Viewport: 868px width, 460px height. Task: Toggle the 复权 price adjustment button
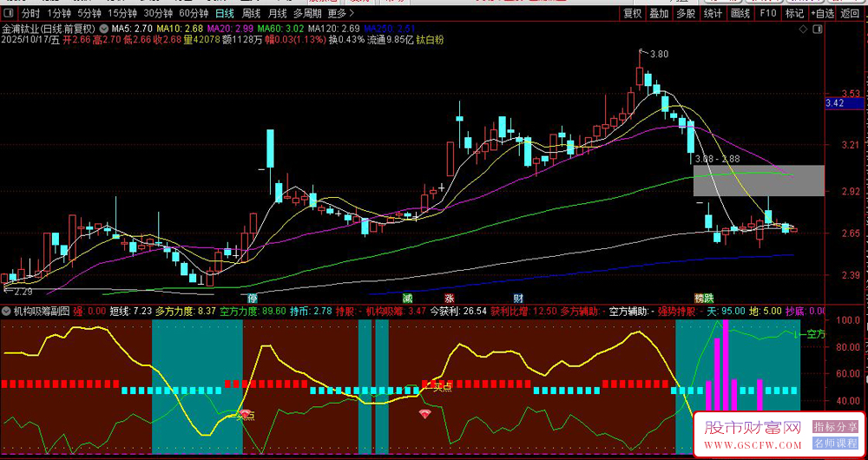633,13
